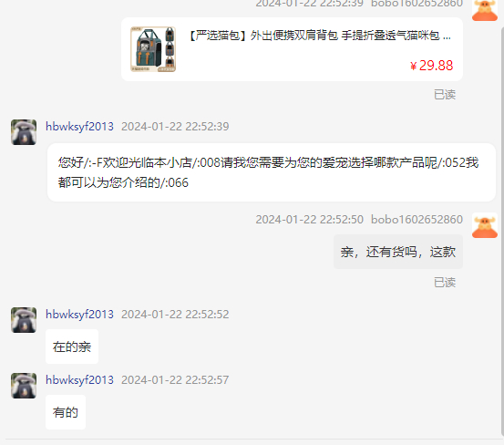The height and width of the screenshot is (445, 504).
Task: Click the ¥29.88 price text
Action: (432, 66)
